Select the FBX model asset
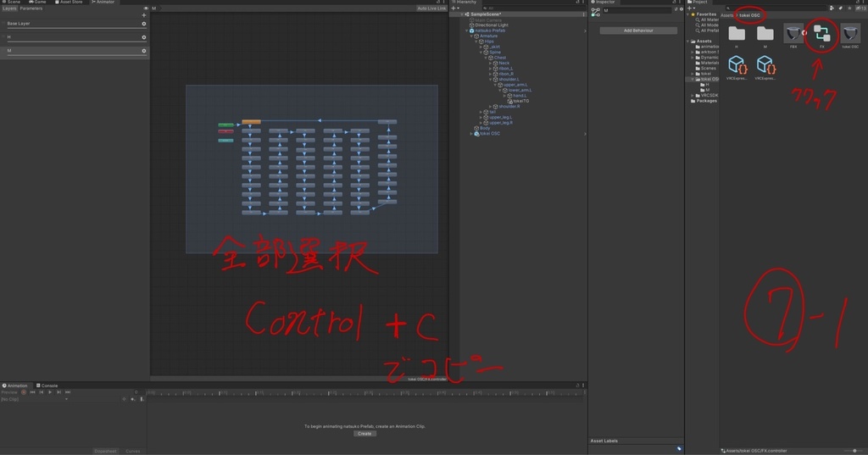Image resolution: width=868 pixels, height=455 pixels. (793, 34)
